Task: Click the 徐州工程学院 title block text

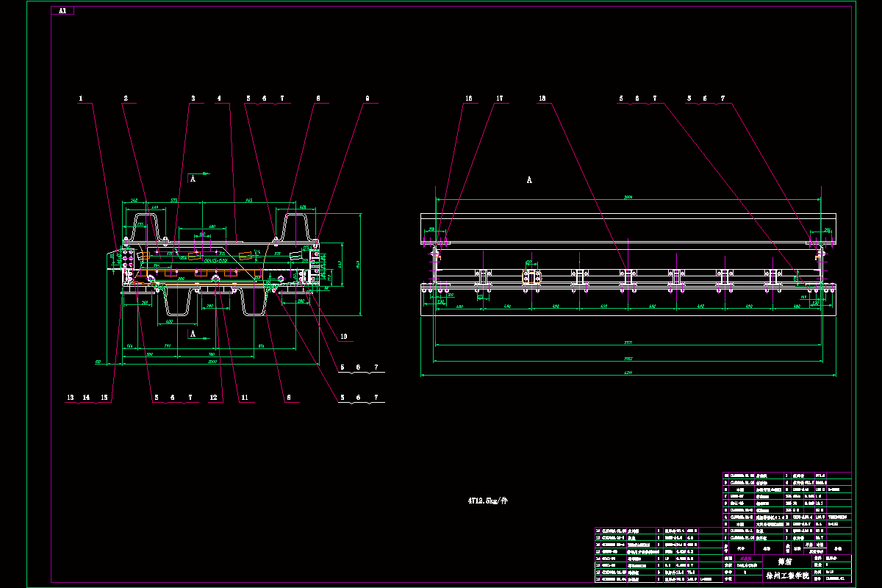Action: [x=786, y=576]
